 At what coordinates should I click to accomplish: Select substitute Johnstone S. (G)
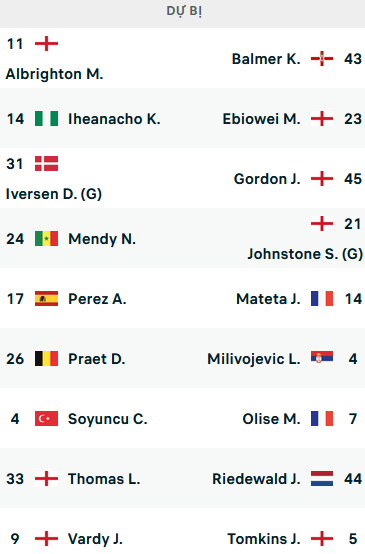pyautogui.click(x=305, y=254)
